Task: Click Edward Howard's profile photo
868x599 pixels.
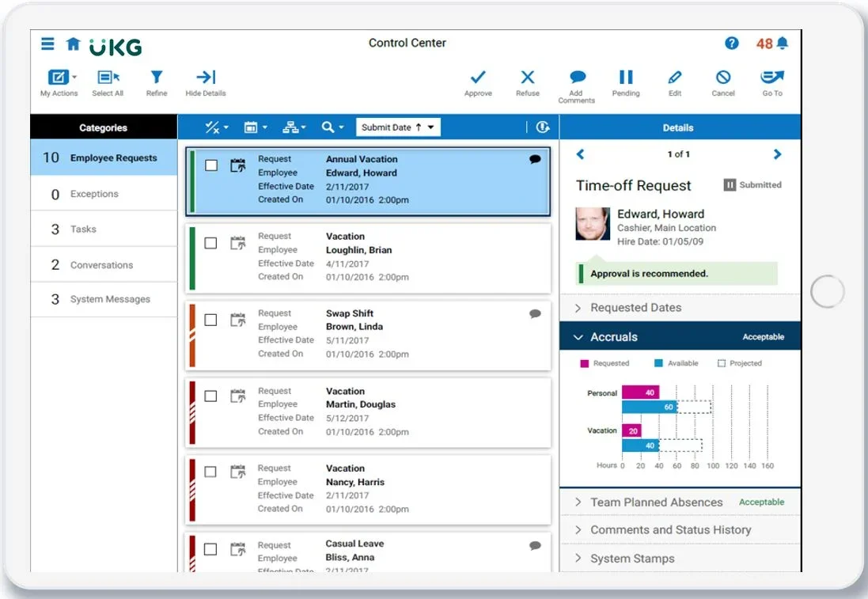Action: point(593,224)
